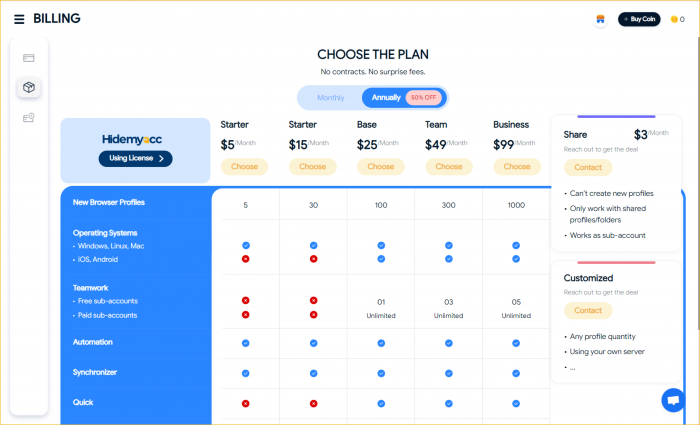The width and height of the screenshot is (700, 425).
Task: Expand the Using License button chevron
Action: pyautogui.click(x=161, y=158)
